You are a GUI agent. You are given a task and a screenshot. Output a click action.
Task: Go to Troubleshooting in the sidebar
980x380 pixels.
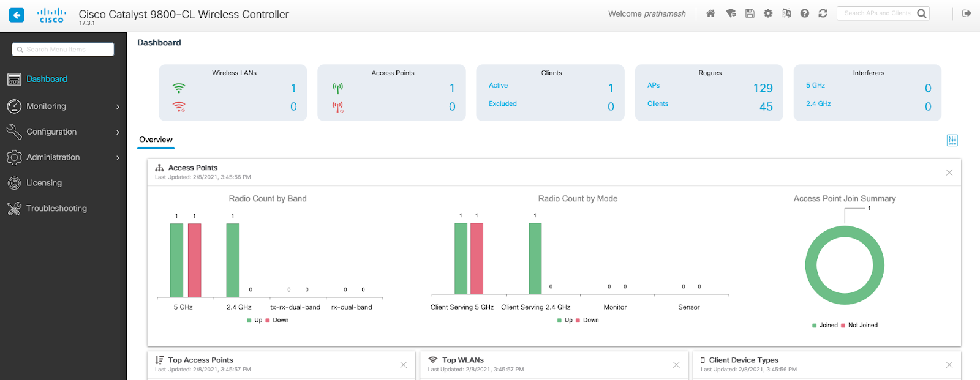(56, 209)
